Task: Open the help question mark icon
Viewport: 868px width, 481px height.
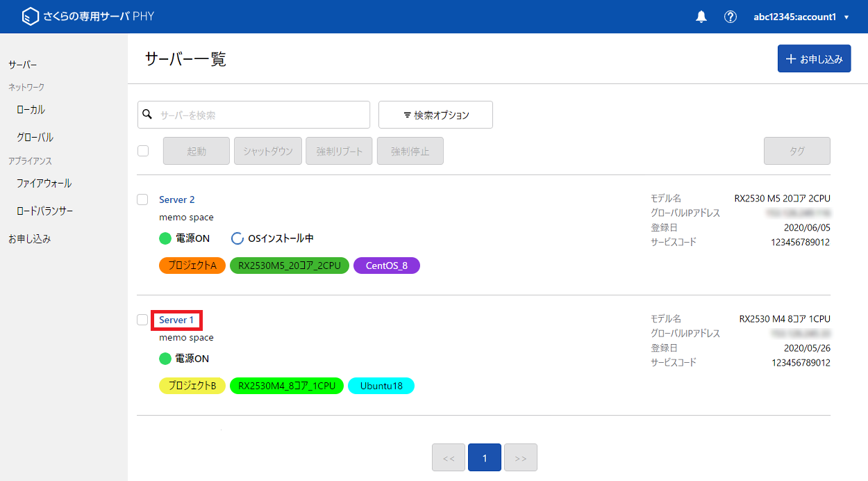Action: point(730,17)
